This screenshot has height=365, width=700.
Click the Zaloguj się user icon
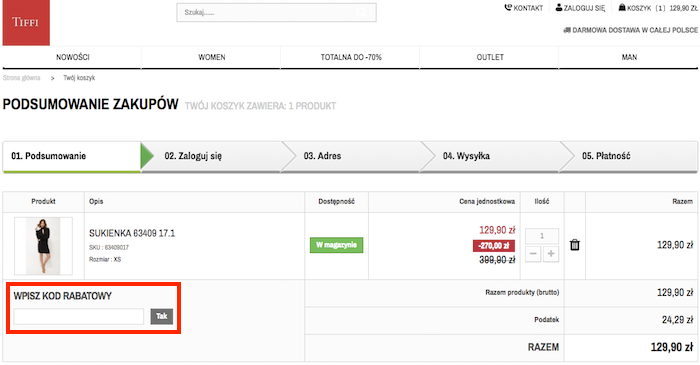click(558, 8)
